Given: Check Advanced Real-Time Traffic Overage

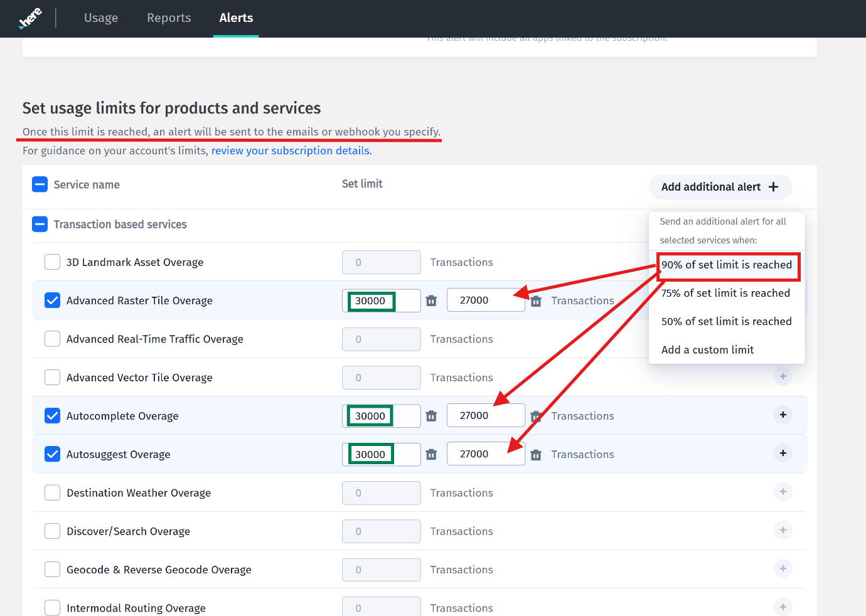Looking at the screenshot, I should click(x=53, y=339).
